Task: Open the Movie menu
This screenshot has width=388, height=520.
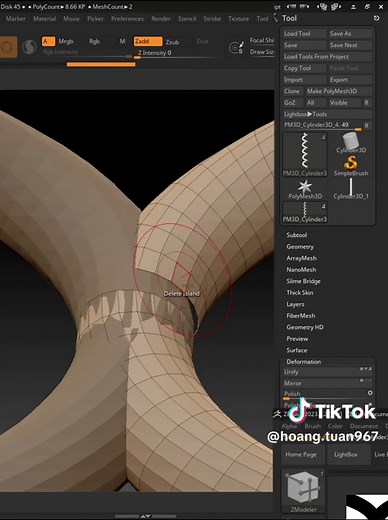Action: click(71, 19)
